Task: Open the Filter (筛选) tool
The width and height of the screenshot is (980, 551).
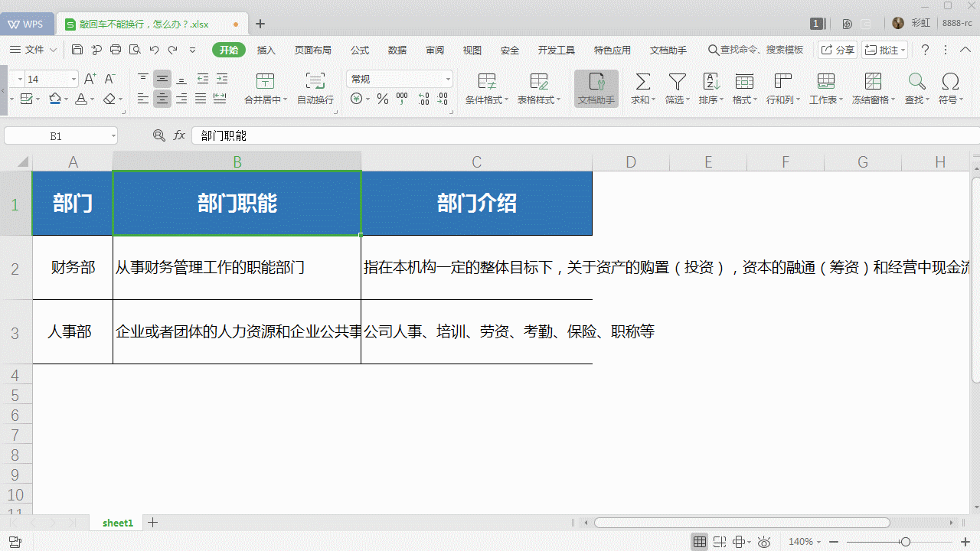Action: [x=677, y=89]
